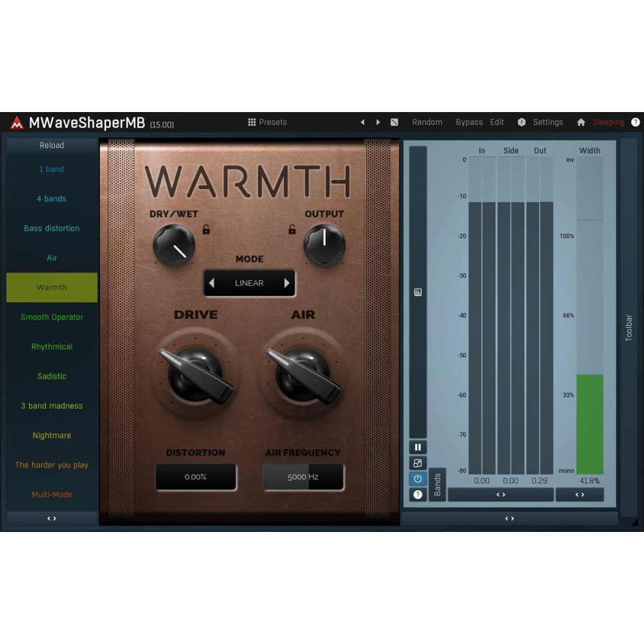
Task: Expand the preset list using bottom arrows
Action: coord(52,518)
